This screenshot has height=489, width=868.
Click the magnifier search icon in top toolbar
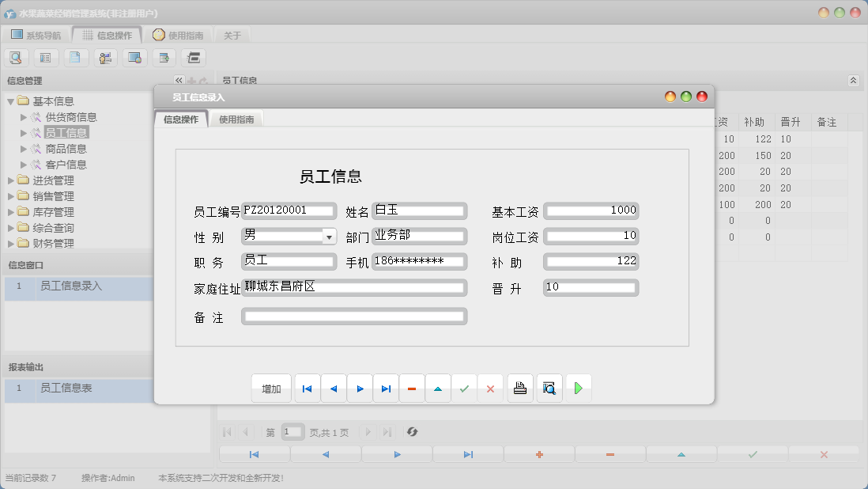click(17, 57)
